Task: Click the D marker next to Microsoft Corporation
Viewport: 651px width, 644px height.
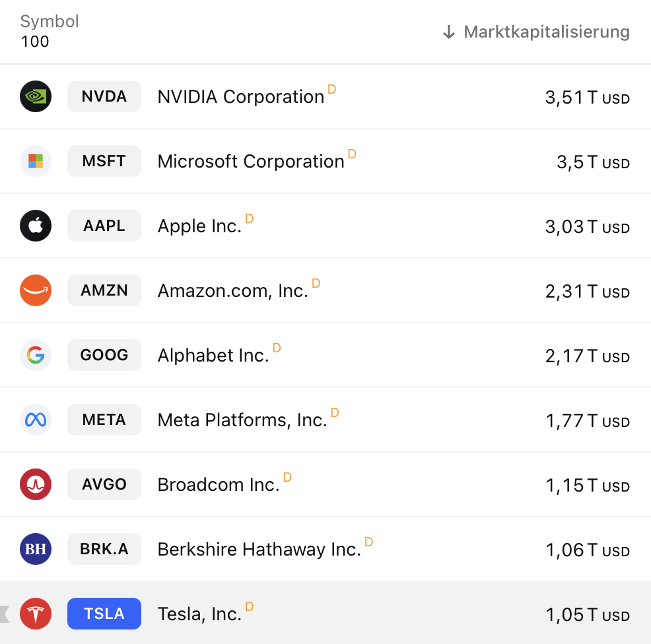Action: coord(352,154)
